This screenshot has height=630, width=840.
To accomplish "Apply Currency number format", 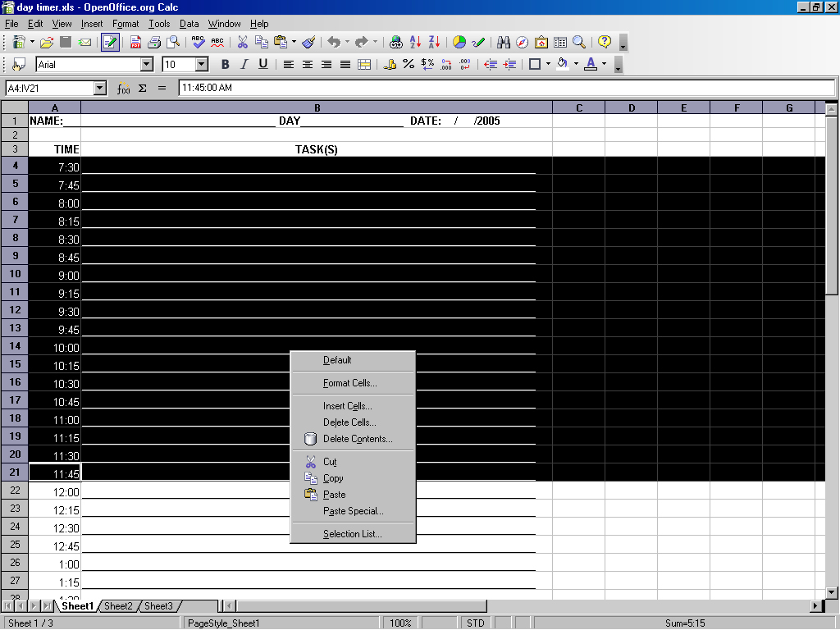I will pos(390,64).
